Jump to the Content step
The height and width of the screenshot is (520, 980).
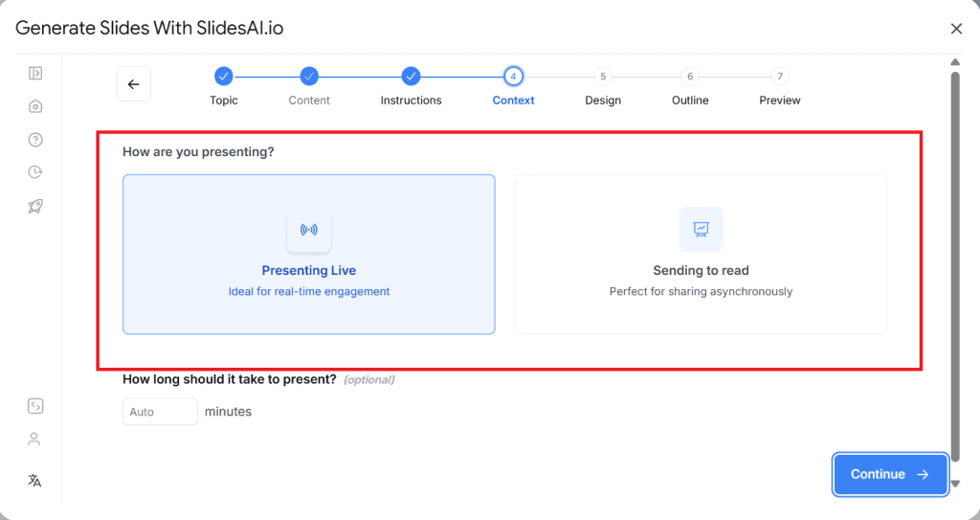click(309, 77)
